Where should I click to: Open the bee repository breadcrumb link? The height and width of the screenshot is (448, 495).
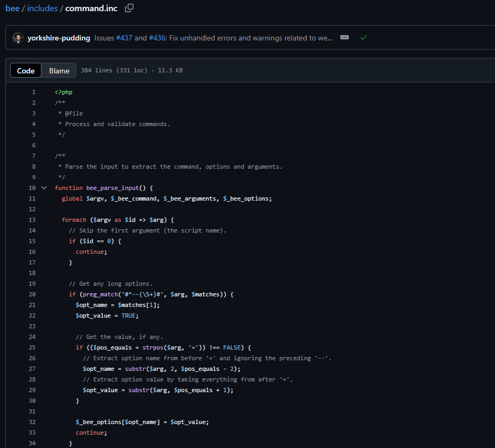12,8
